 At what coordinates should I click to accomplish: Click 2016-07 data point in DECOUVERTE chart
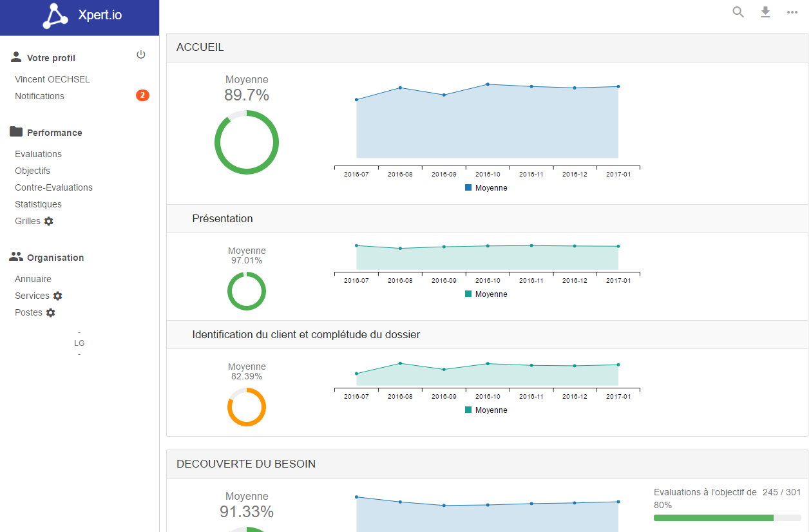(x=356, y=497)
